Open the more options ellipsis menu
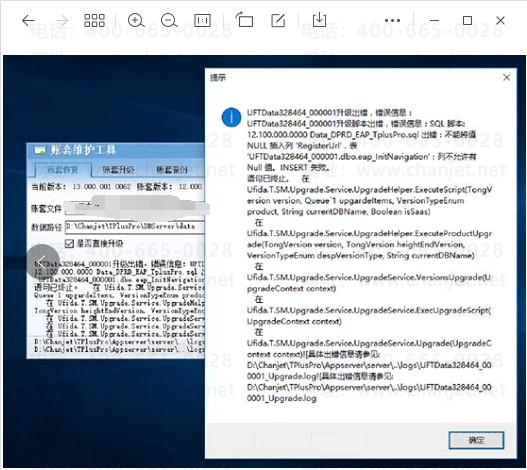The height and width of the screenshot is (470, 527). [x=393, y=21]
